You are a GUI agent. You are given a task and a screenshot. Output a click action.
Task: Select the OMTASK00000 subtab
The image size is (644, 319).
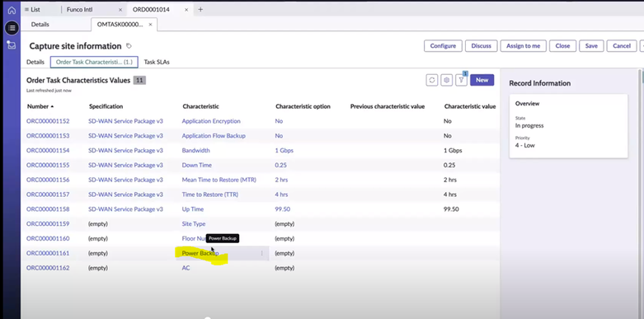click(x=120, y=25)
